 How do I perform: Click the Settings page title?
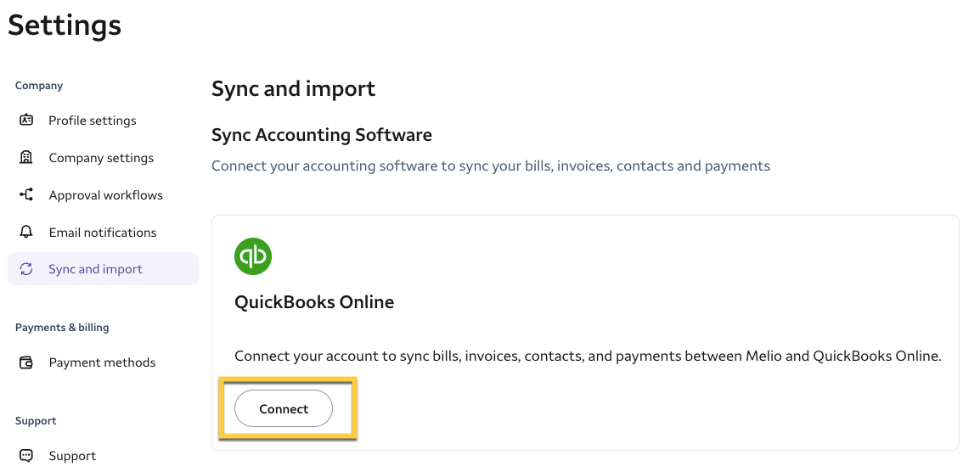pyautogui.click(x=65, y=25)
